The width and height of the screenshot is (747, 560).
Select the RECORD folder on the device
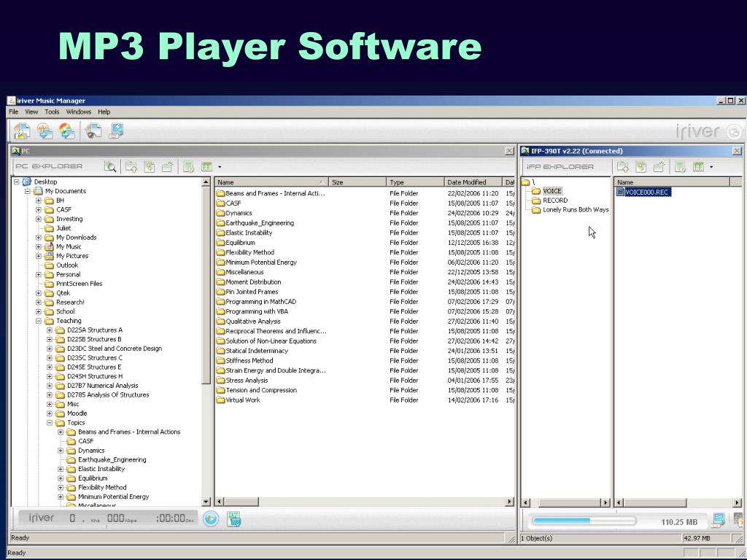[555, 201]
